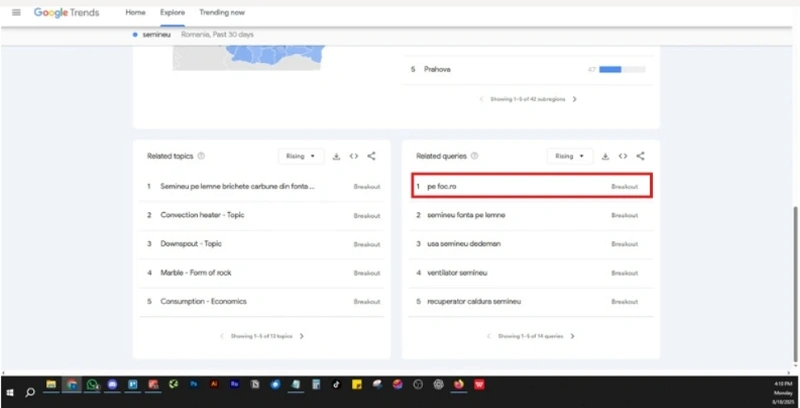The image size is (800, 408).
Task: Launch Adobe Rush from taskbar
Action: (x=235, y=385)
